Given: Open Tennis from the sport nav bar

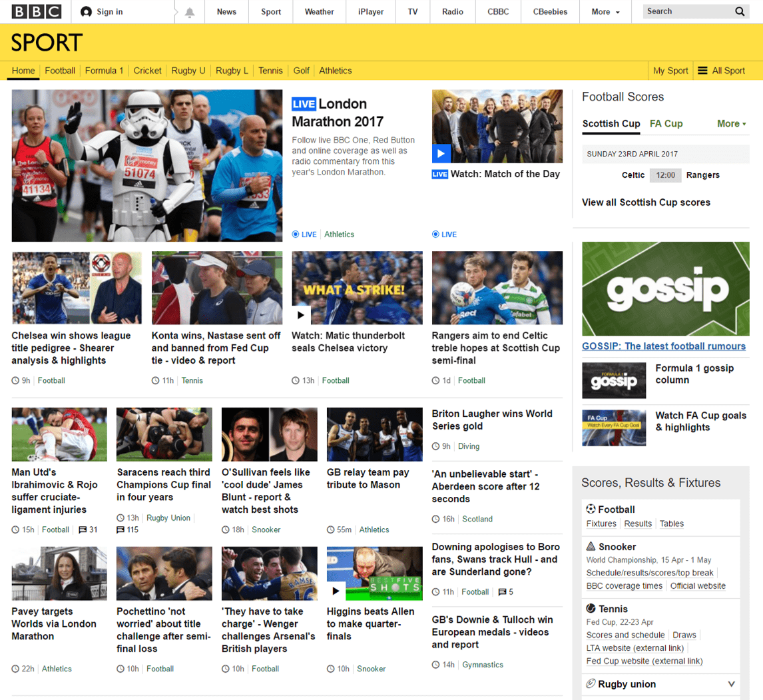Looking at the screenshot, I should click(x=270, y=71).
